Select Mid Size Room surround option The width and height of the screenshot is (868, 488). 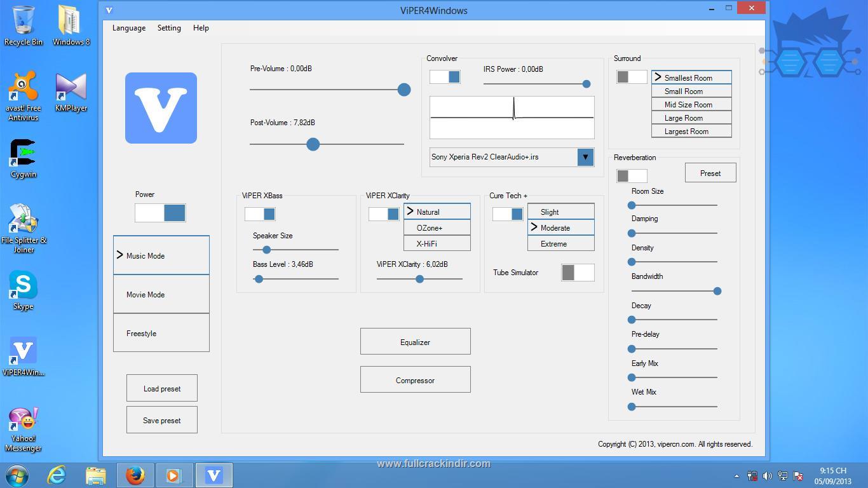point(691,104)
